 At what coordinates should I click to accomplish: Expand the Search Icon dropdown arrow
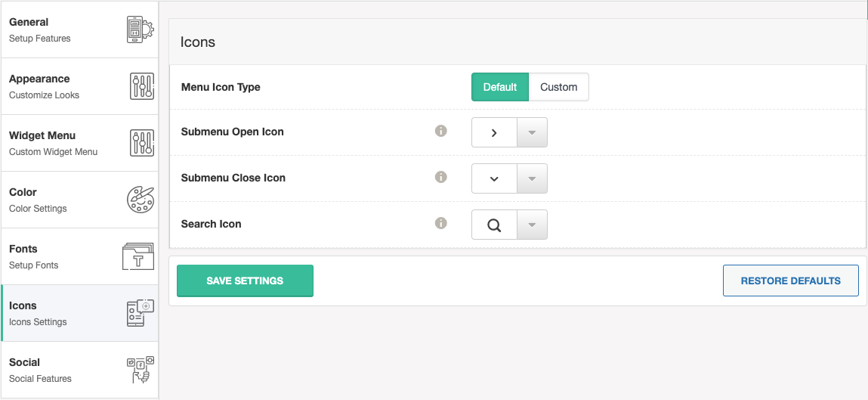tap(532, 225)
